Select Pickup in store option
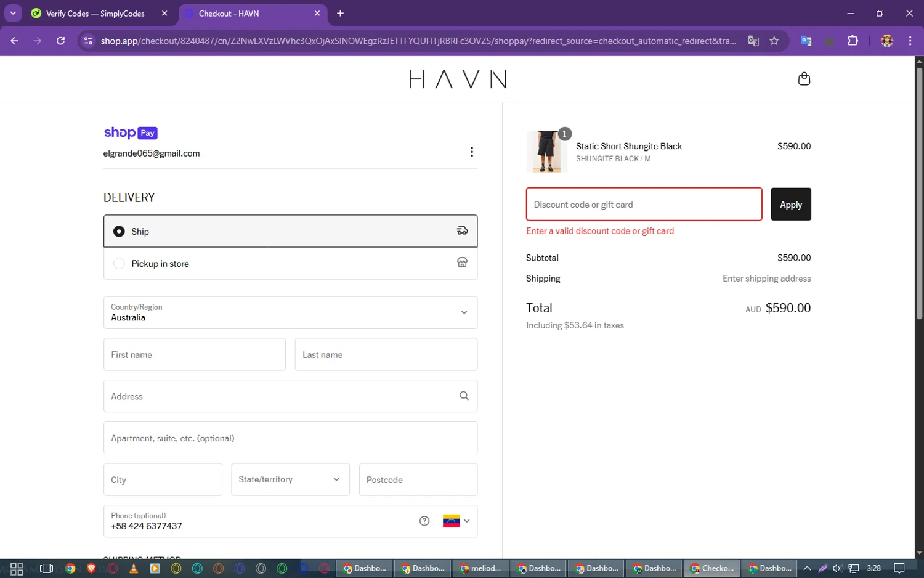The width and height of the screenshot is (924, 578). [290, 263]
